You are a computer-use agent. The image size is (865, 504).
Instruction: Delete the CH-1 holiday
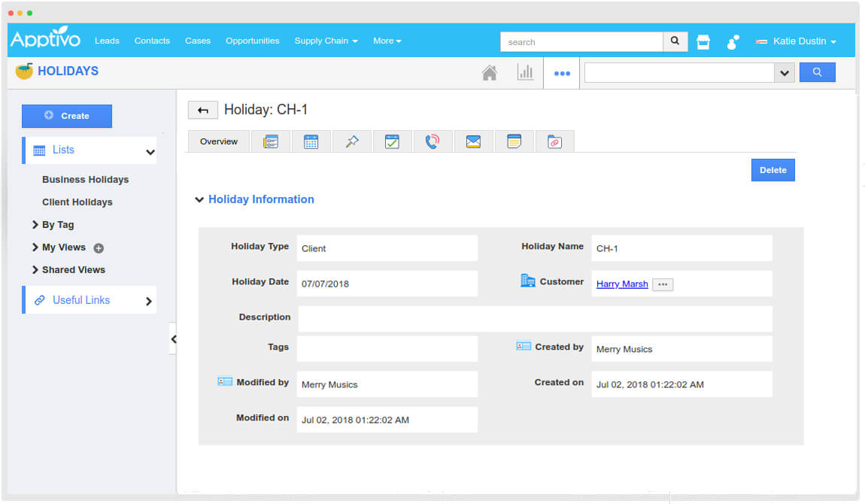tap(772, 170)
